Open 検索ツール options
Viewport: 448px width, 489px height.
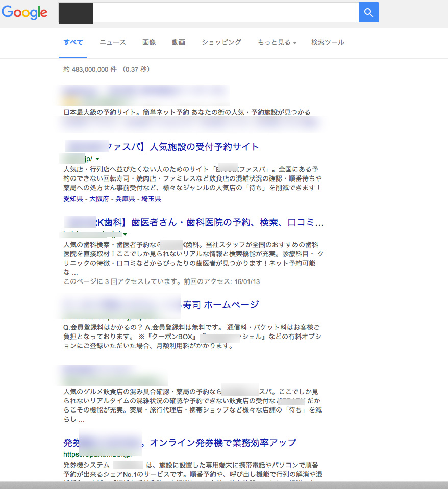pyautogui.click(x=328, y=42)
